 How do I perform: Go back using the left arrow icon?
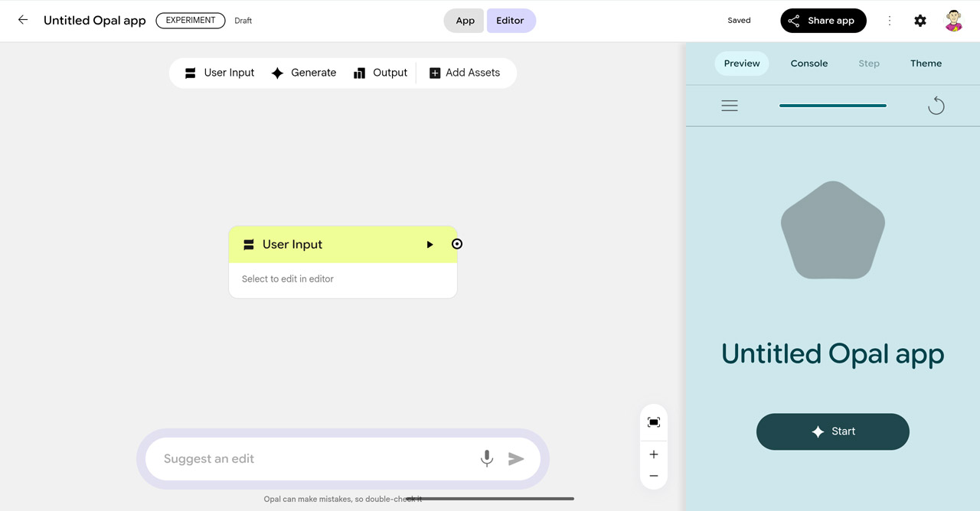[23, 20]
